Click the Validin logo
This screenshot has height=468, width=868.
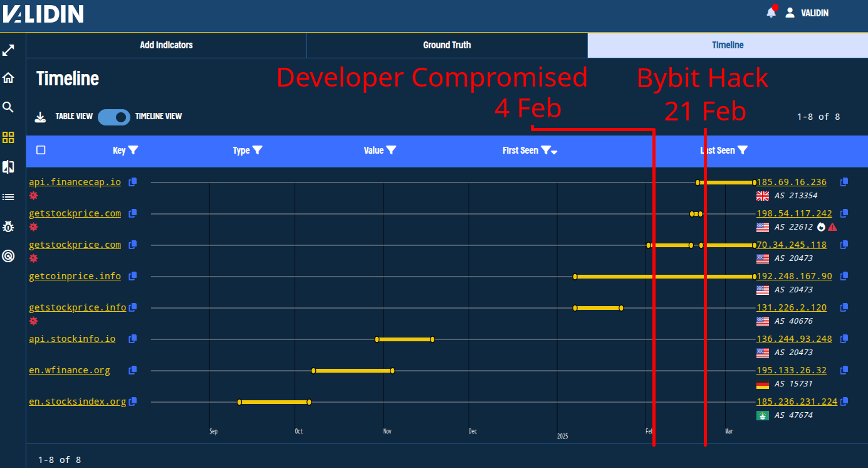[x=43, y=13]
